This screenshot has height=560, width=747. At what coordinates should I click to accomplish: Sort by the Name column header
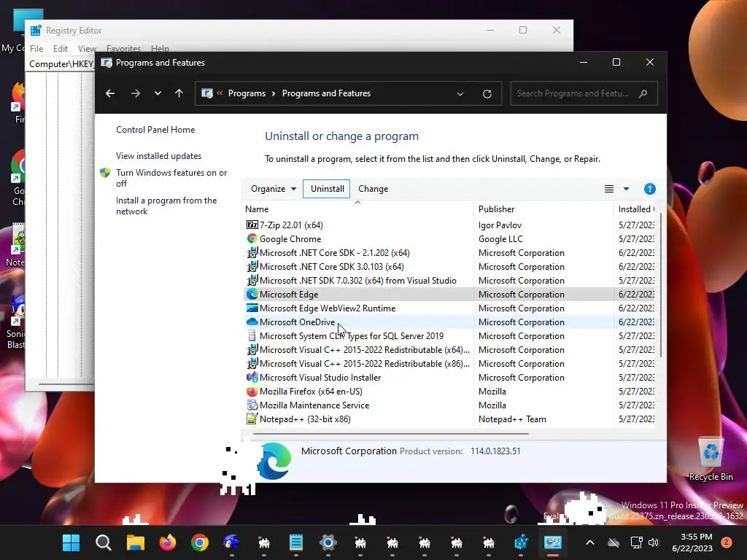pyautogui.click(x=357, y=209)
